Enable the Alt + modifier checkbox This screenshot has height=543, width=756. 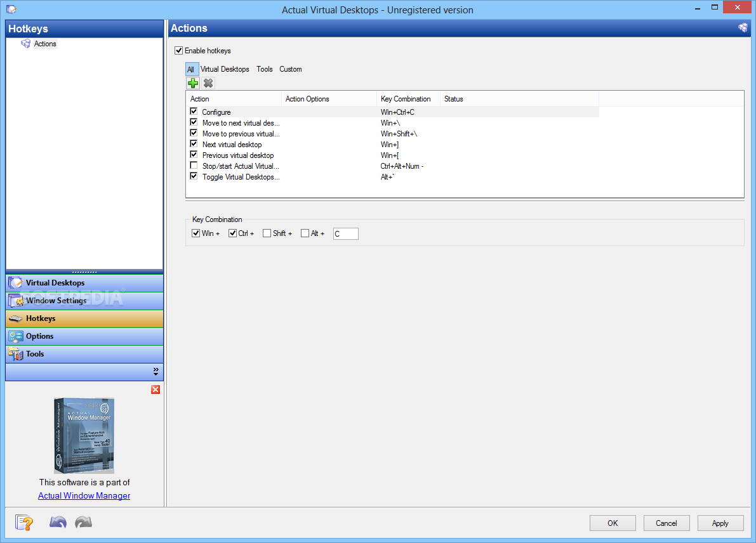pyautogui.click(x=305, y=233)
